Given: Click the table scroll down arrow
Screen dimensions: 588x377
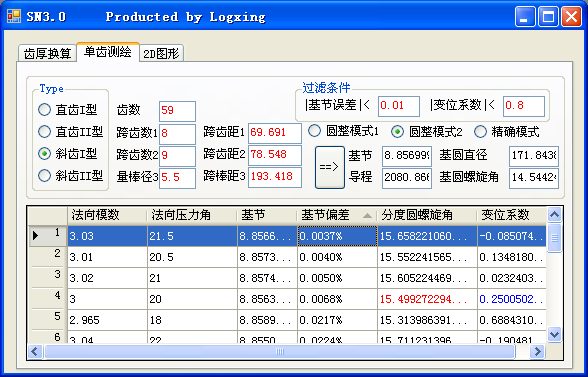Looking at the screenshot, I should (554, 334).
